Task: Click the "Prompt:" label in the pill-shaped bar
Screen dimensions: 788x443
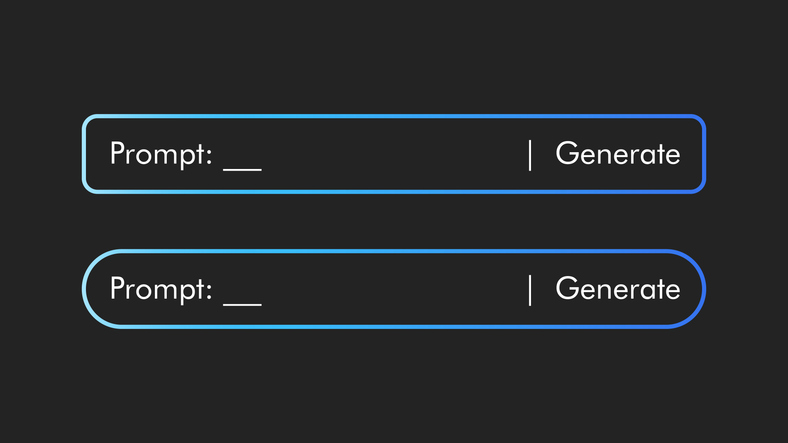Action: pos(160,289)
